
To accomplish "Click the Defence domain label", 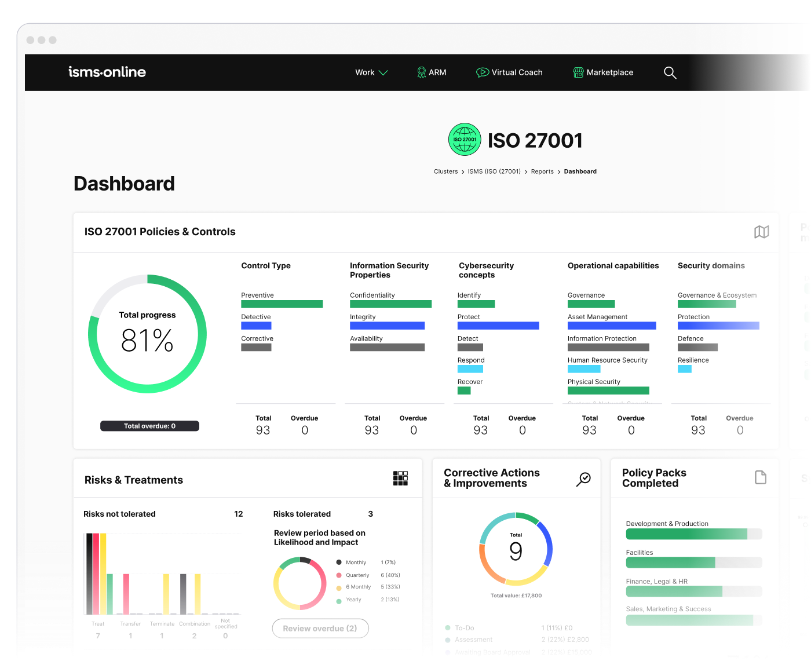I will pos(691,338).
